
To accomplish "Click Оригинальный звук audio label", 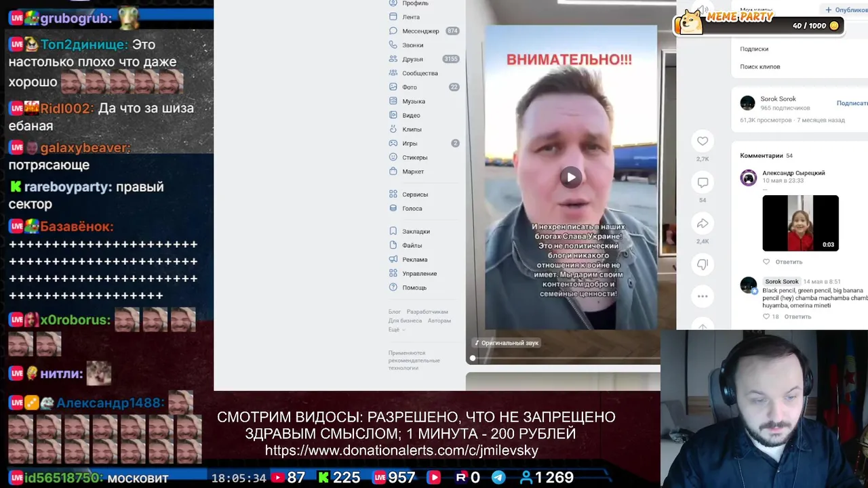I will [507, 343].
